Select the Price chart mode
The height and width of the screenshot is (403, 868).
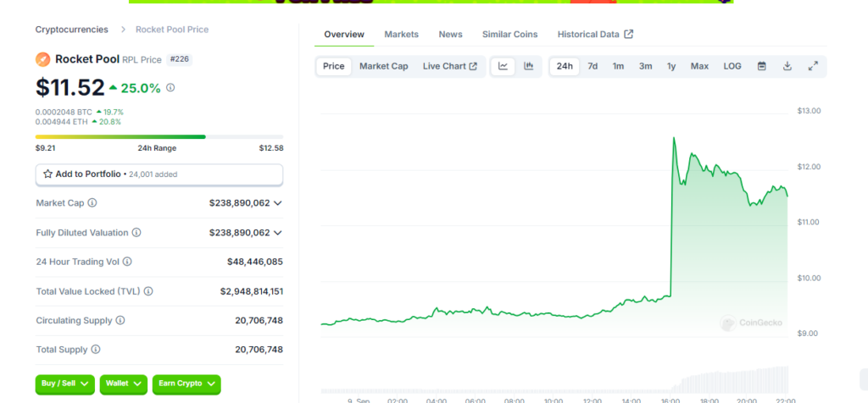[x=334, y=66]
